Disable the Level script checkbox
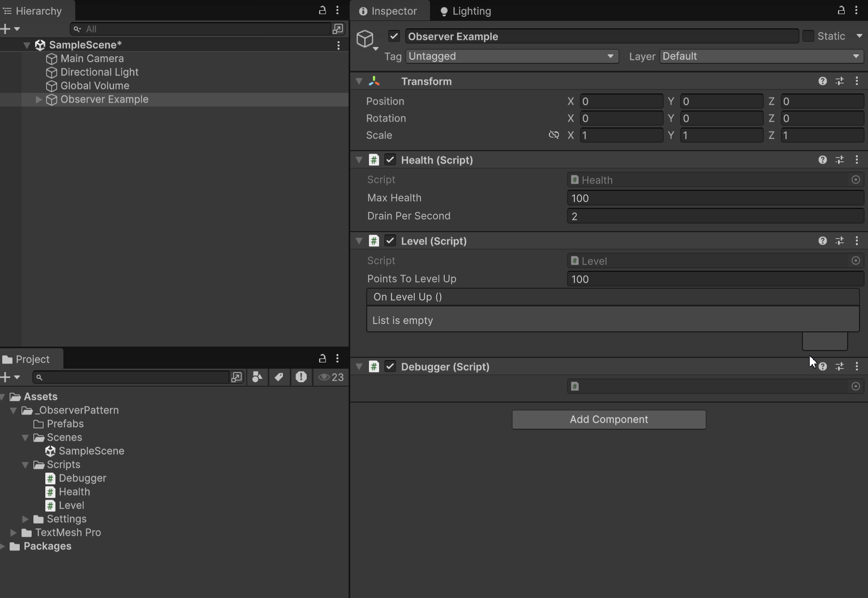The image size is (868, 598). 390,241
